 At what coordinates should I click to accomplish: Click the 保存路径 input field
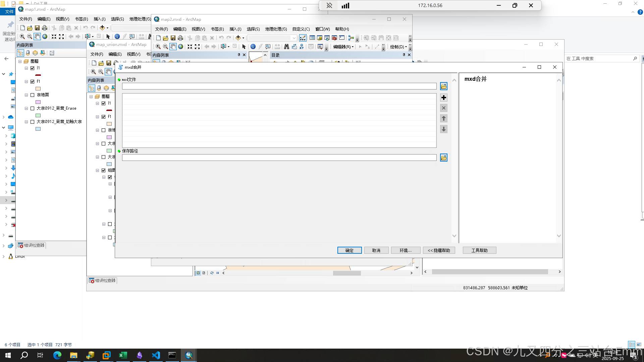click(279, 158)
